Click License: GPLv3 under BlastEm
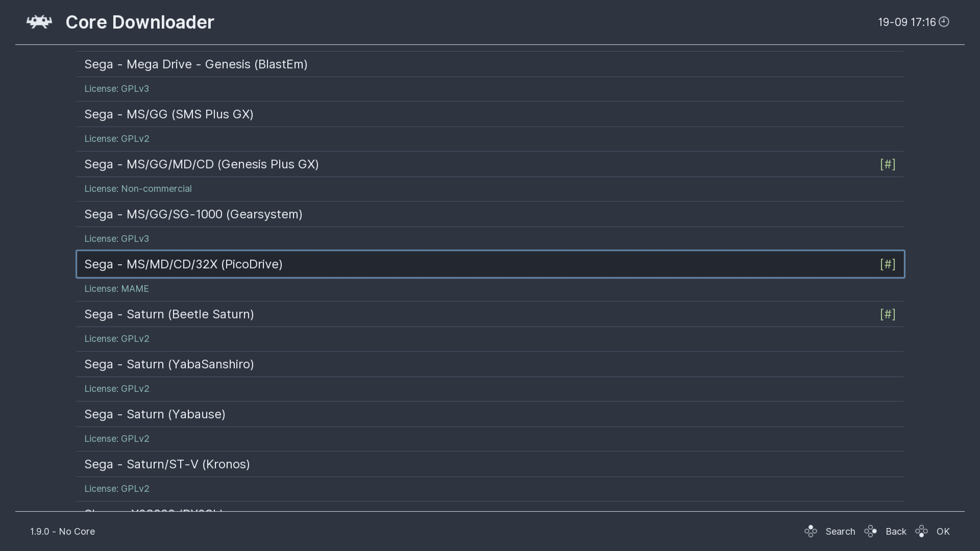Screen dimensions: 980x551 pyautogui.click(x=116, y=89)
